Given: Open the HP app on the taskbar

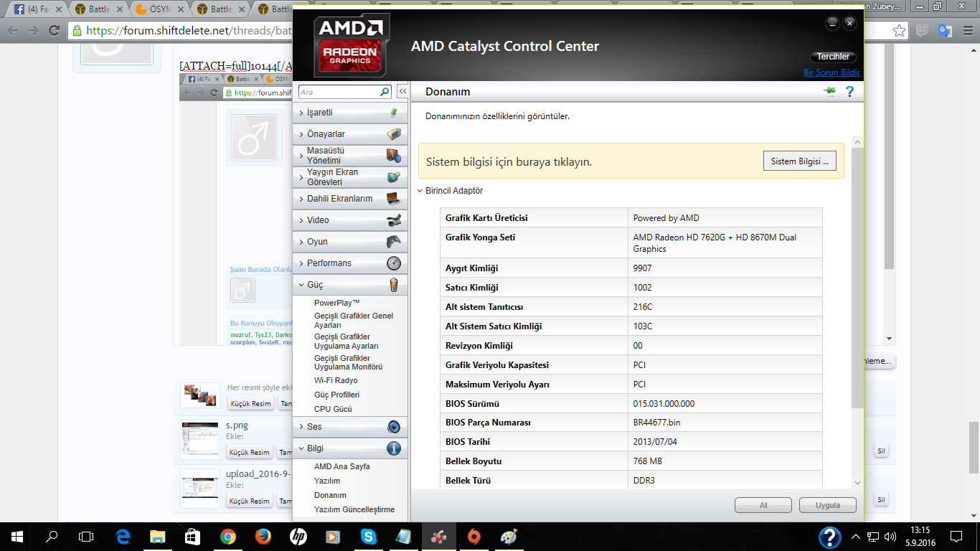Looking at the screenshot, I should [298, 537].
